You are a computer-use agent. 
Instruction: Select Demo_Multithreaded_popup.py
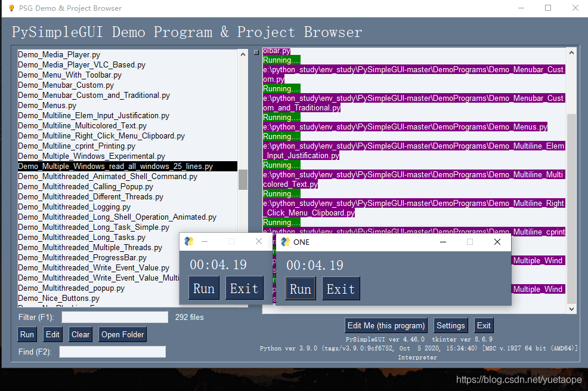pyautogui.click(x=98, y=288)
